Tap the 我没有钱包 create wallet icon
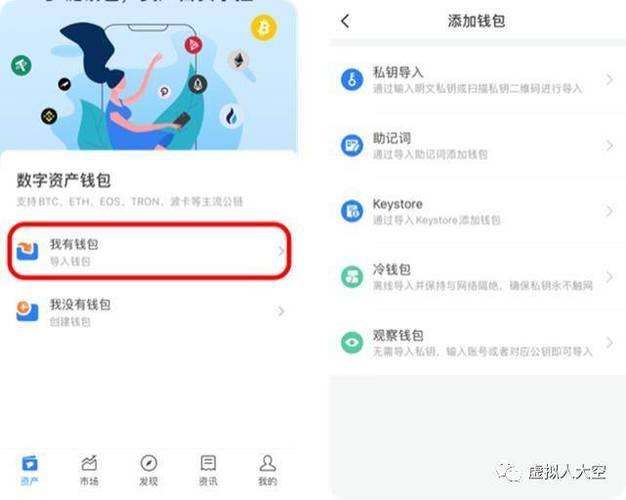The height and width of the screenshot is (500, 626). pyautogui.click(x=27, y=311)
